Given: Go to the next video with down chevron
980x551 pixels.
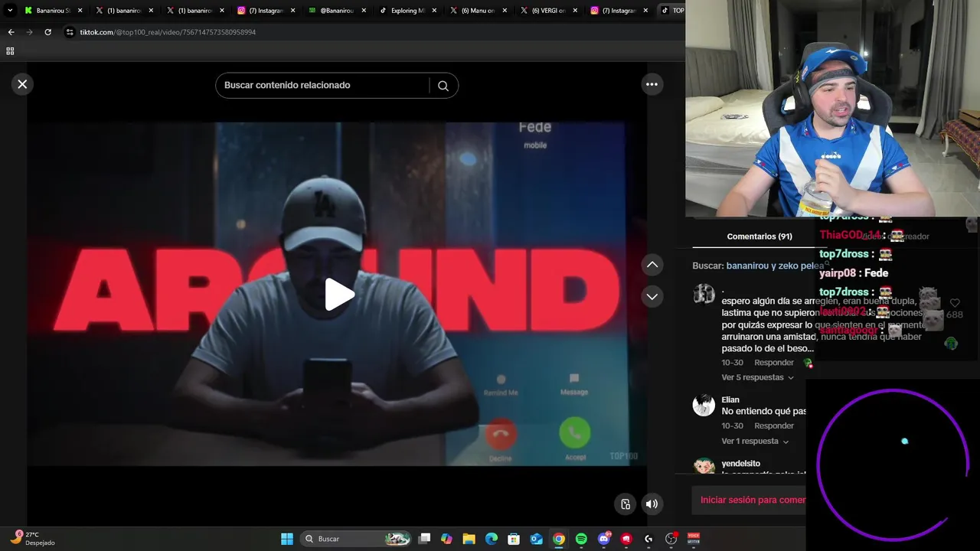Looking at the screenshot, I should pyautogui.click(x=652, y=296).
